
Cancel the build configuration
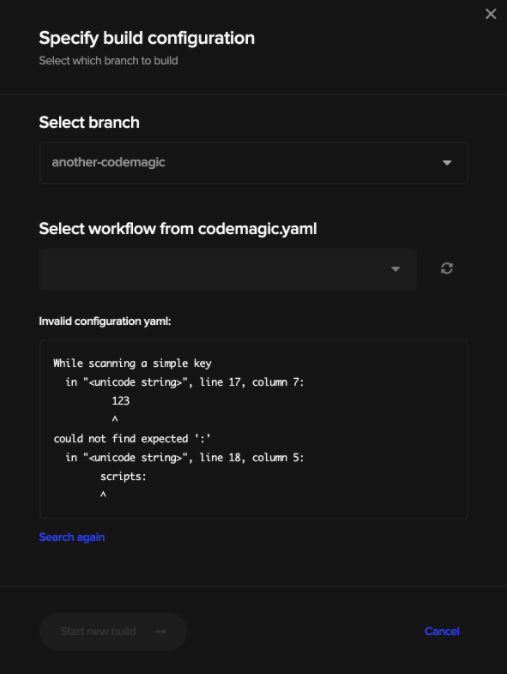tap(442, 631)
